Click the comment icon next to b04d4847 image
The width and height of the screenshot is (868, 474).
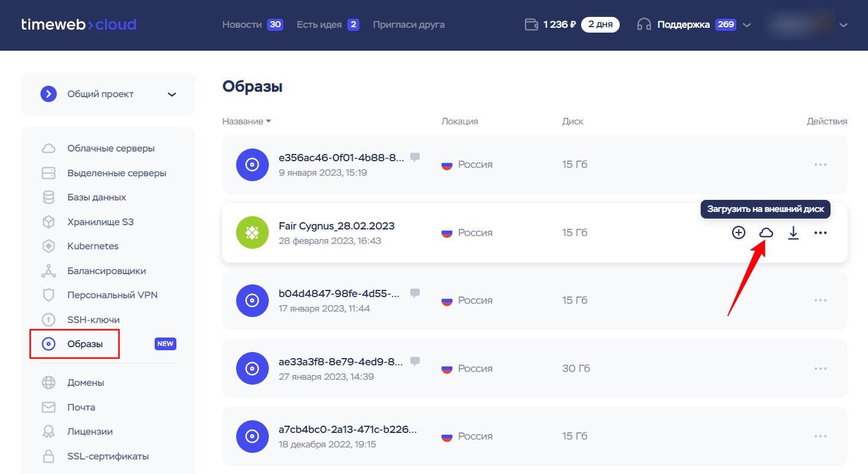pos(415,293)
